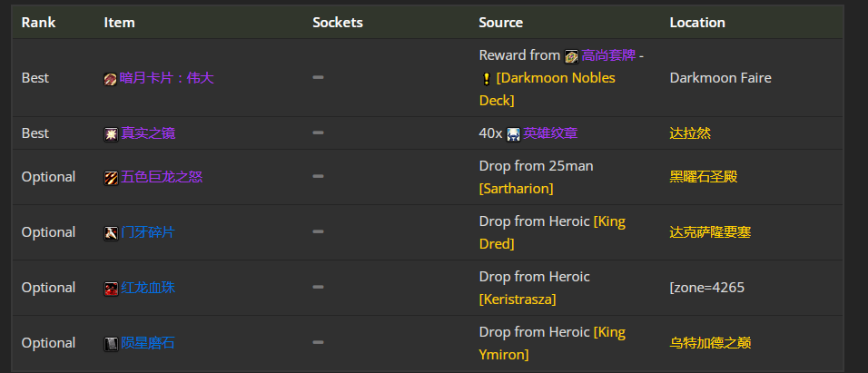868x373 pixels.
Task: Click the 门牙碎片 item icon
Action: click(x=111, y=233)
